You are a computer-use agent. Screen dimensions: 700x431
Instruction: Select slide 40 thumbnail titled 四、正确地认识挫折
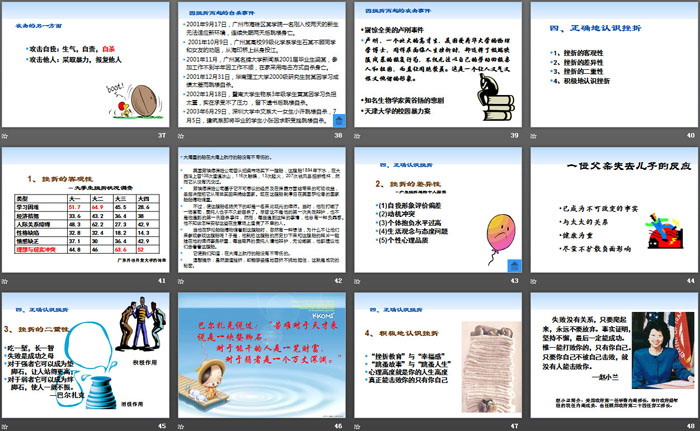pyautogui.click(x=614, y=64)
